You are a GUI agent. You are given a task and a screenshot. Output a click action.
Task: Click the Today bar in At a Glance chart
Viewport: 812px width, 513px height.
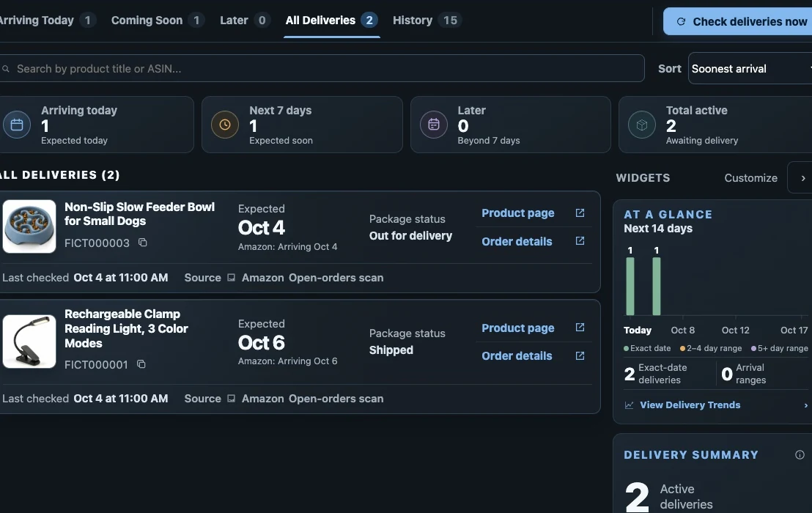[x=630, y=287]
